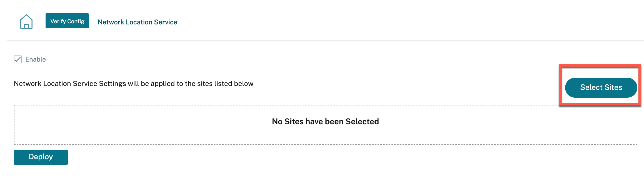Image resolution: width=644 pixels, height=182 pixels.
Task: Toggle the Network Location Service Enable option
Action: (x=18, y=59)
